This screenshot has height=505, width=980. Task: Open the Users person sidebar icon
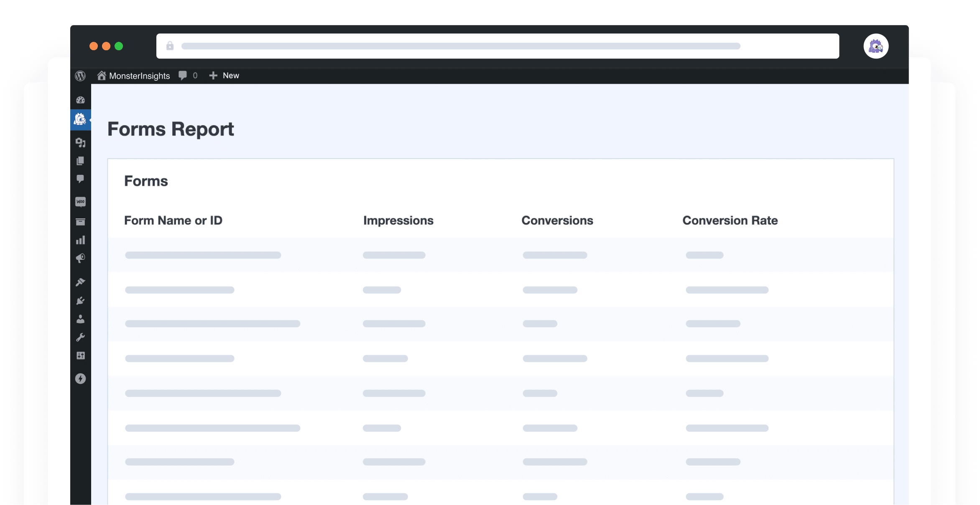point(80,319)
